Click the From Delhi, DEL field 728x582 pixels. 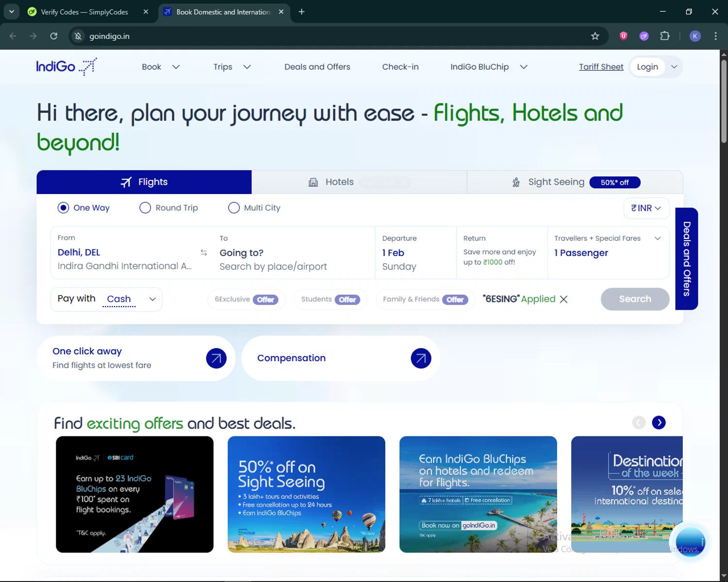point(125,252)
